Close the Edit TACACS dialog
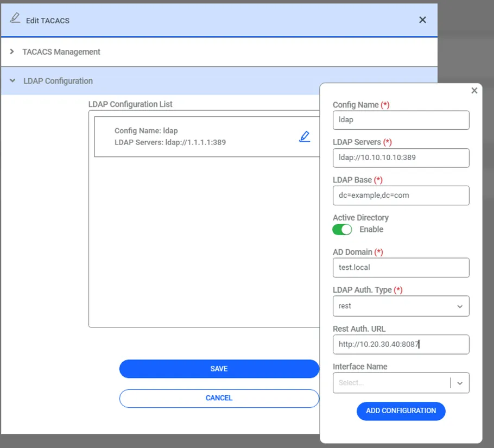Image resolution: width=494 pixels, height=448 pixels. 422,20
